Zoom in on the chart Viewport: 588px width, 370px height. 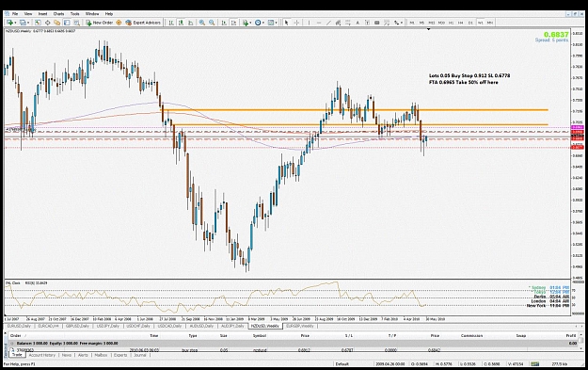coord(201,23)
